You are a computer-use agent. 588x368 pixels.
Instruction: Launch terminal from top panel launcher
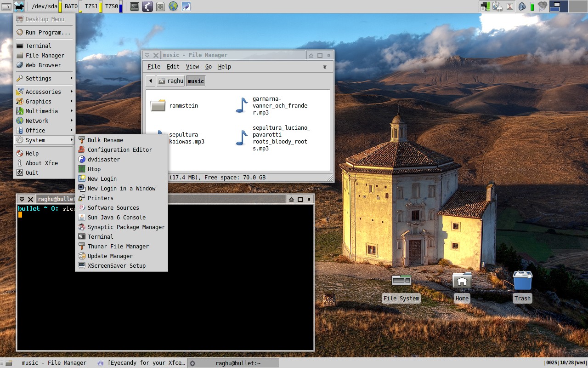click(x=135, y=6)
